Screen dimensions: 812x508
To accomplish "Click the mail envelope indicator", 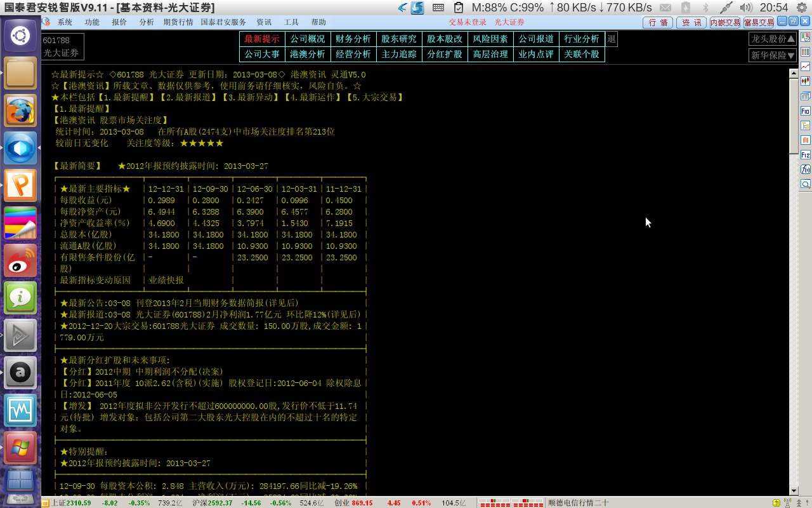I will tap(665, 8).
